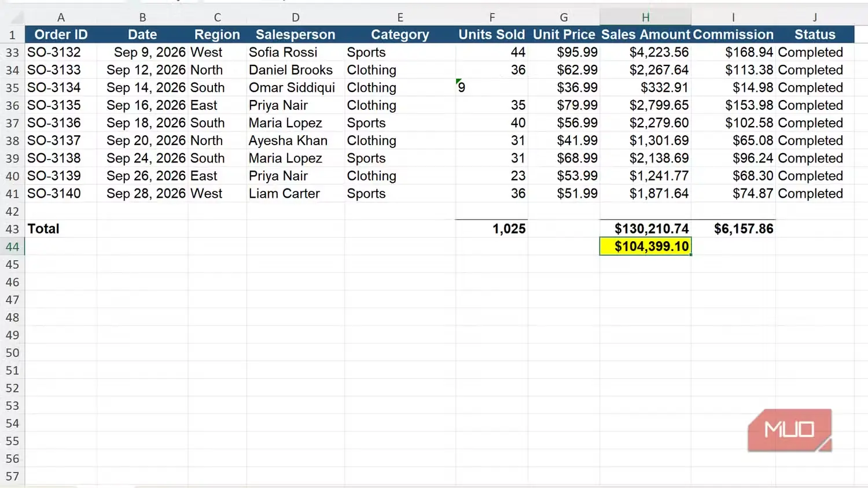868x488 pixels.
Task: Select the Units Sold header cell
Action: 492,35
